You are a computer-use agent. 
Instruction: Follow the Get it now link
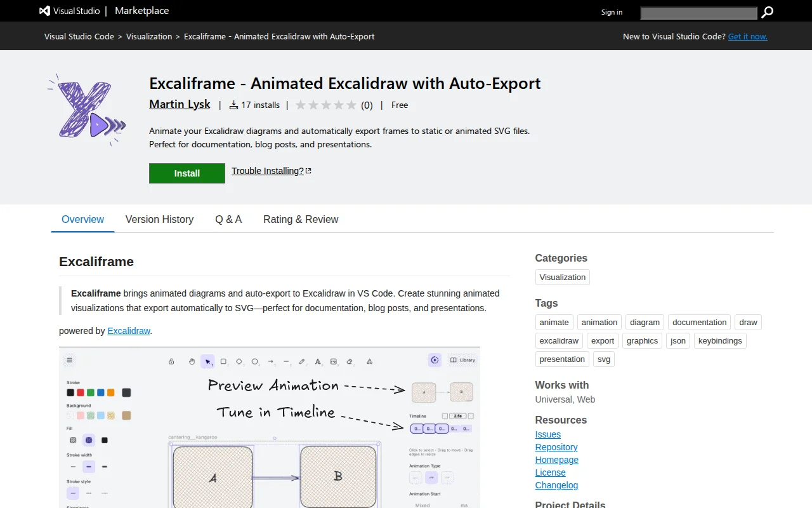tap(748, 36)
